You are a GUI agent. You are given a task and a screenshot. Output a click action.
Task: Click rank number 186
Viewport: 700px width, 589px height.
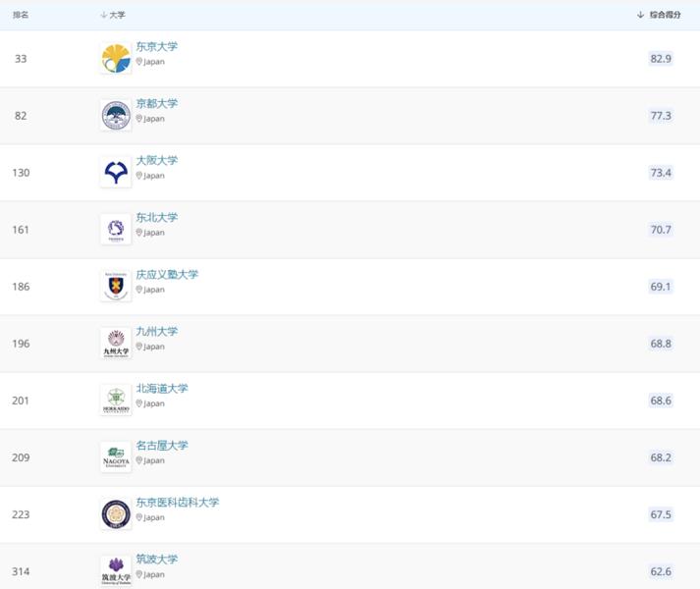pos(21,287)
